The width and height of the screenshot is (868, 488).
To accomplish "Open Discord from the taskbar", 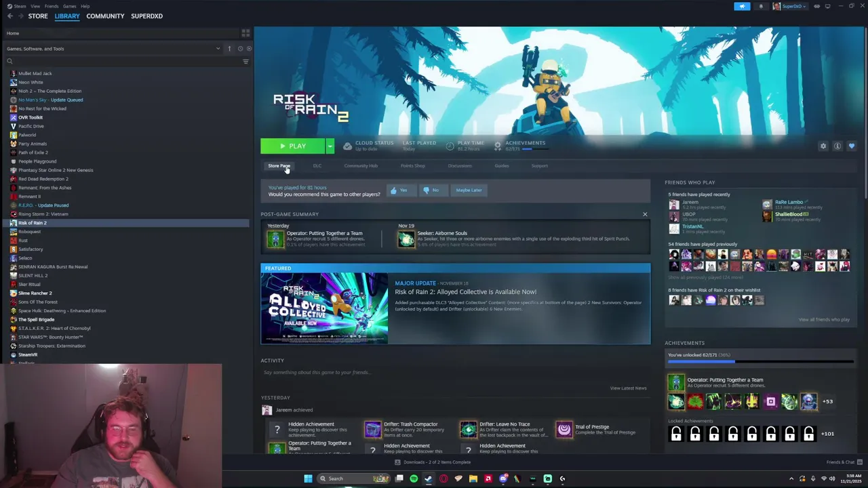I will pos(503,479).
